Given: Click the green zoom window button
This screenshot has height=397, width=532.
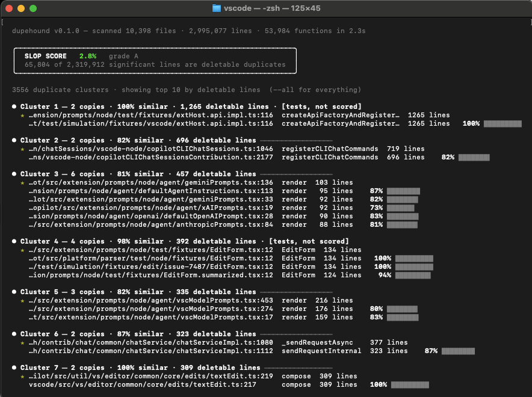Looking at the screenshot, I should pos(33,8).
